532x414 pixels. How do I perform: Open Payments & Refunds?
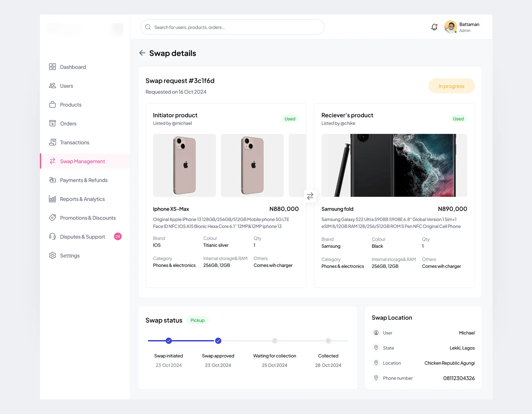[x=85, y=180]
